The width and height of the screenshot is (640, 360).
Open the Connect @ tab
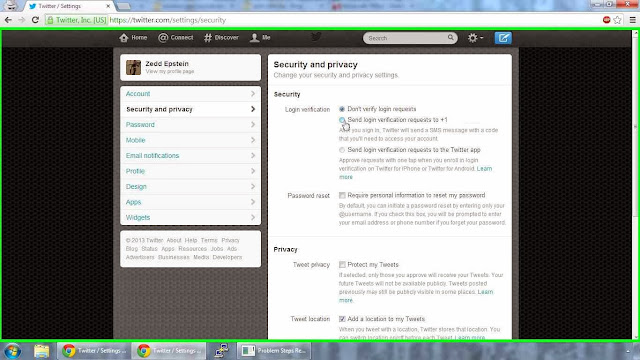pos(176,38)
